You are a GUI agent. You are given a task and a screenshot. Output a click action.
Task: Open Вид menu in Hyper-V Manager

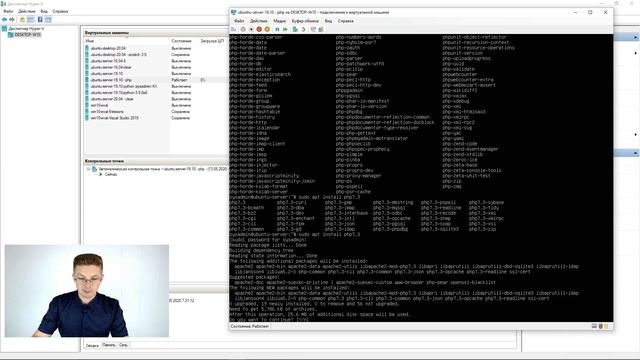pyautogui.click(x=44, y=11)
